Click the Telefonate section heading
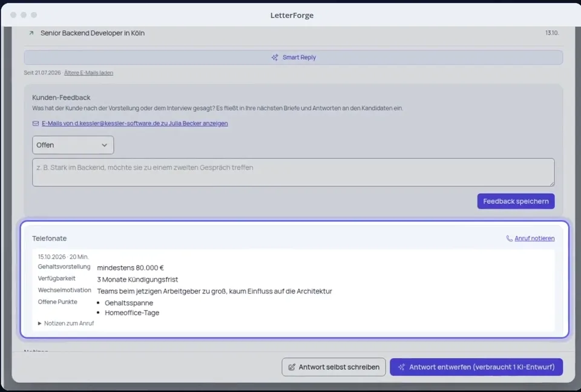Image resolution: width=581 pixels, height=392 pixels. pos(49,238)
